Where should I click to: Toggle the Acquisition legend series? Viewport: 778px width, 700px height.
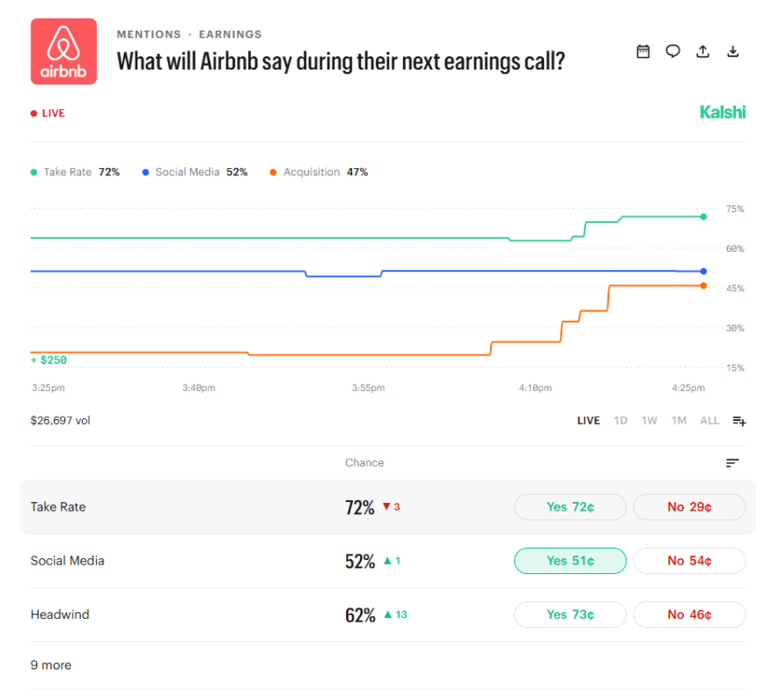click(319, 173)
